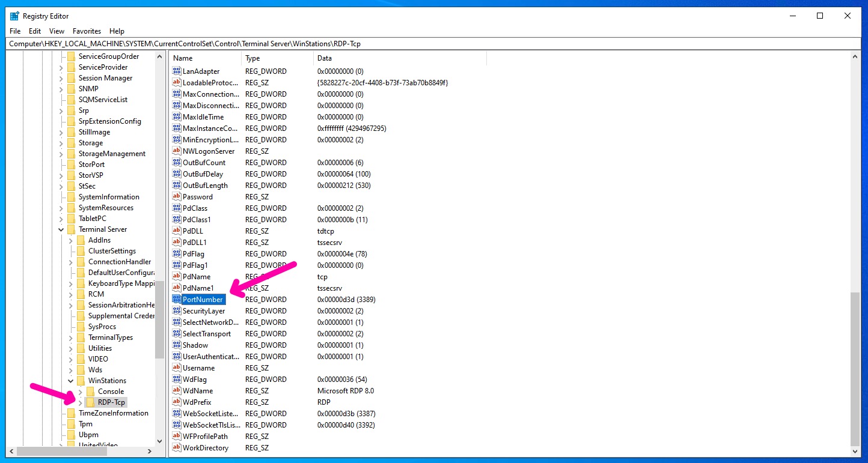This screenshot has height=463, width=868.
Task: Click the Console folder icon
Action: point(90,392)
